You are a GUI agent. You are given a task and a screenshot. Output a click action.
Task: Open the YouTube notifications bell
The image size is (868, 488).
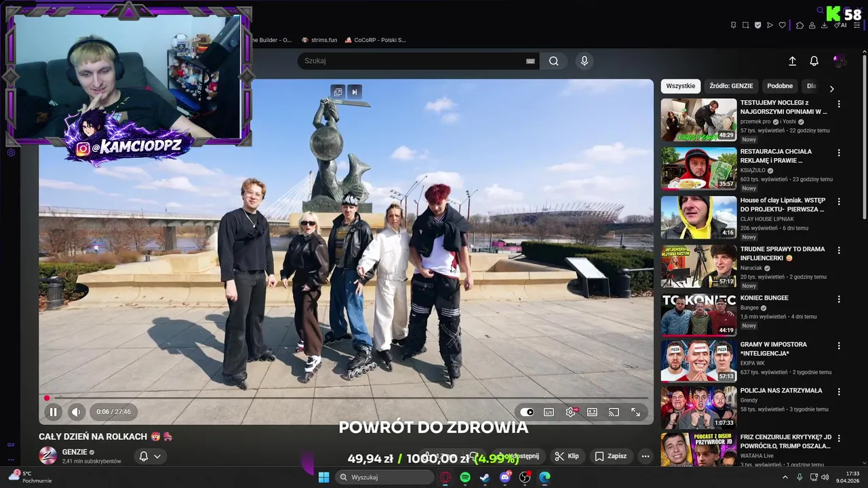[814, 61]
